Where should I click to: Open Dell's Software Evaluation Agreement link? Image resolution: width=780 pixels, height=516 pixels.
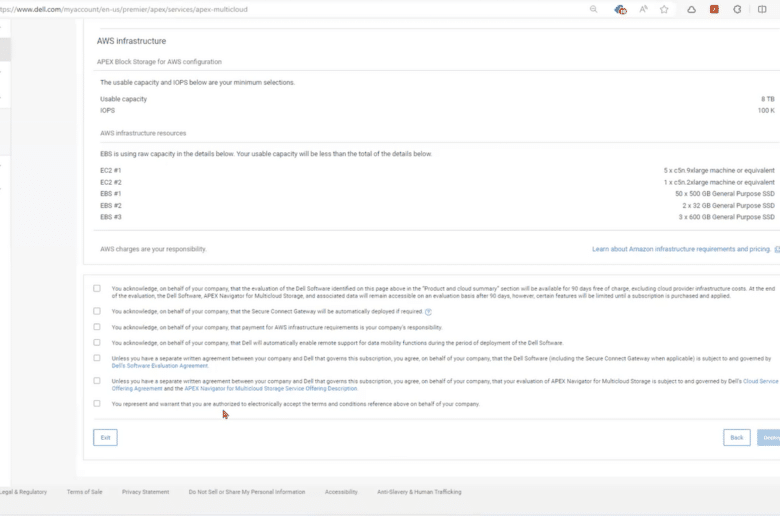(x=160, y=366)
